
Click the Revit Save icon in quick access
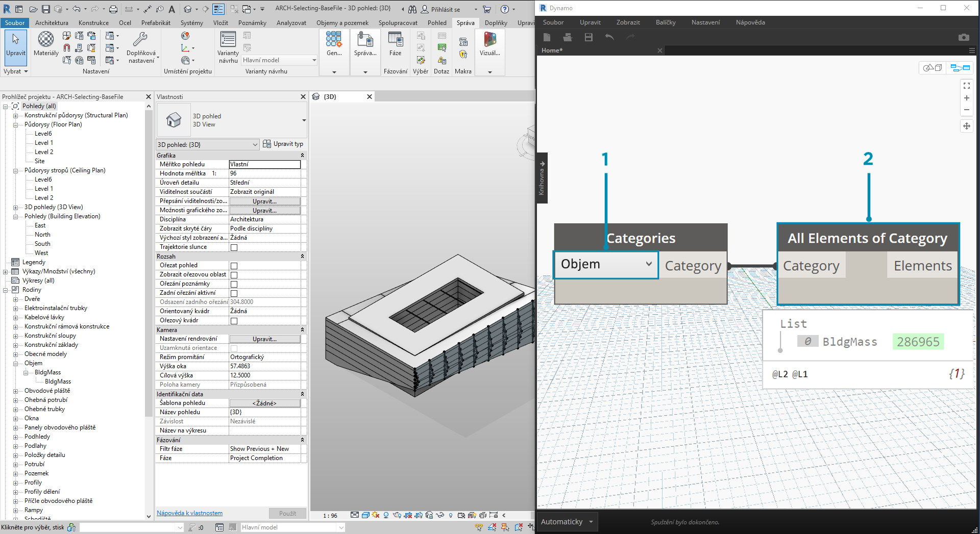pyautogui.click(x=45, y=9)
